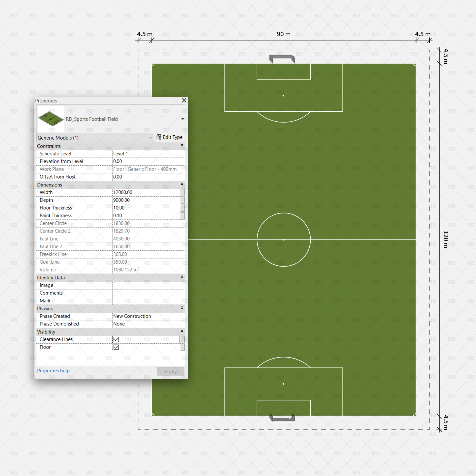Collapse the Identity Data section

[x=182, y=277]
